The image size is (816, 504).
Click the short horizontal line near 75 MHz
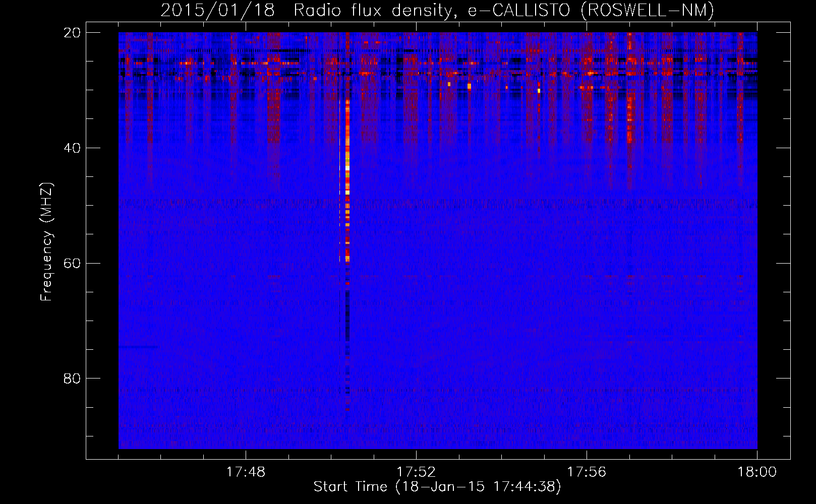(138, 347)
